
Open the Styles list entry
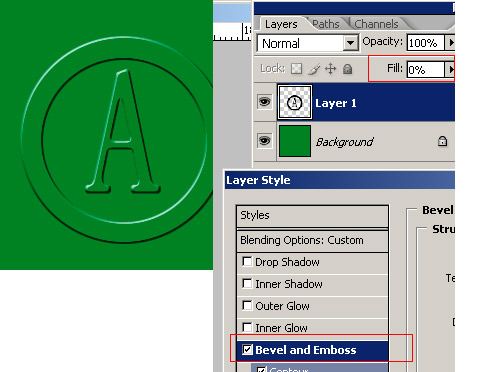[312, 216]
